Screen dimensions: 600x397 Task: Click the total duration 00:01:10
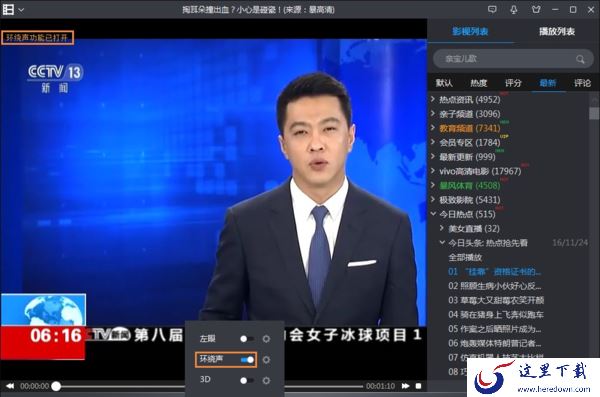[380, 386]
